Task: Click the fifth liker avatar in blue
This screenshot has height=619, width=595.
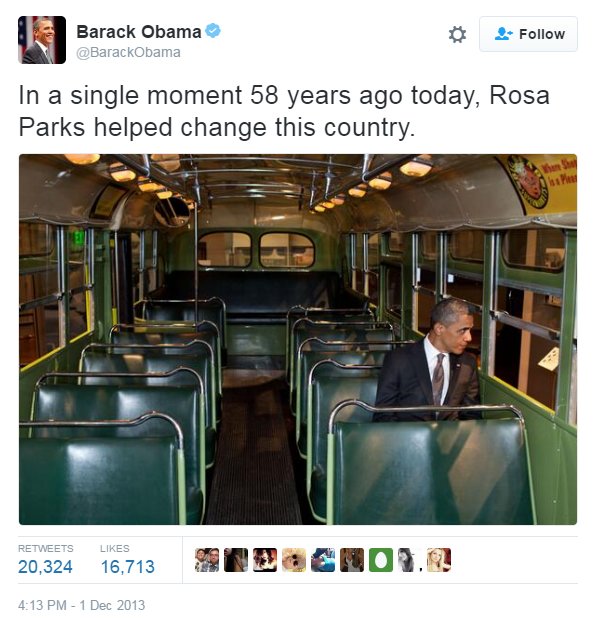Action: pos(323,560)
